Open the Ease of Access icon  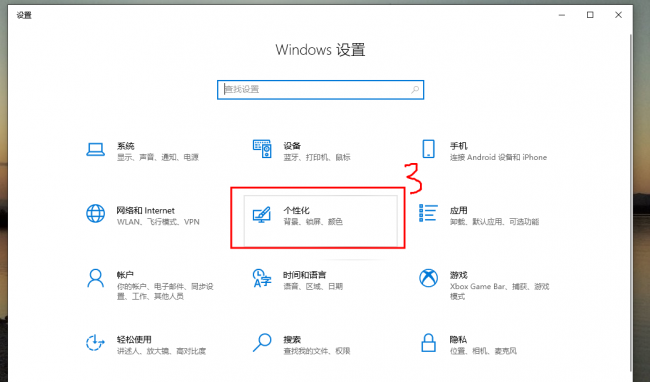[95, 343]
